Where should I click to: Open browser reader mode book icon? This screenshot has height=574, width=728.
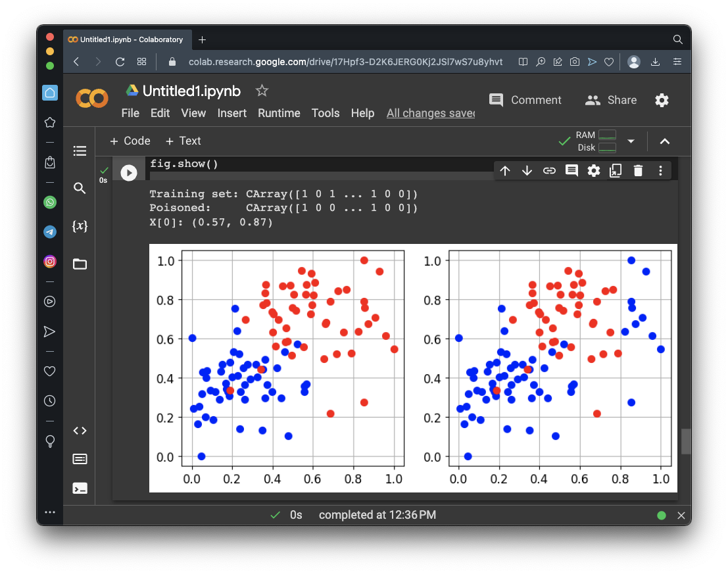pyautogui.click(x=523, y=62)
